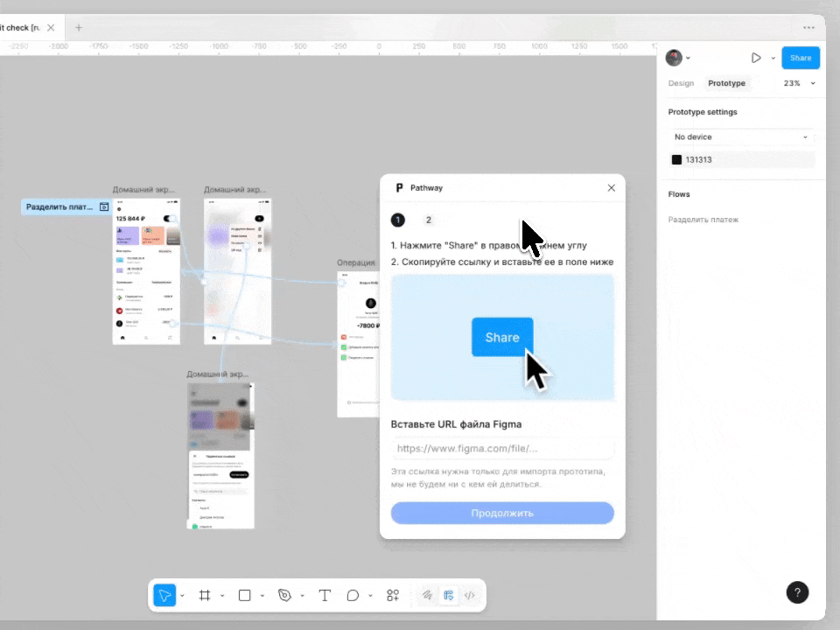Open the No device dropdown
Screen dimensions: 840x630
click(740, 137)
